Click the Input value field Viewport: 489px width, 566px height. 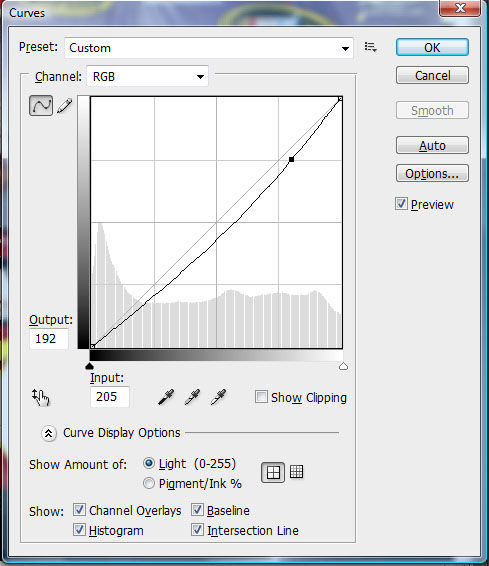[110, 397]
